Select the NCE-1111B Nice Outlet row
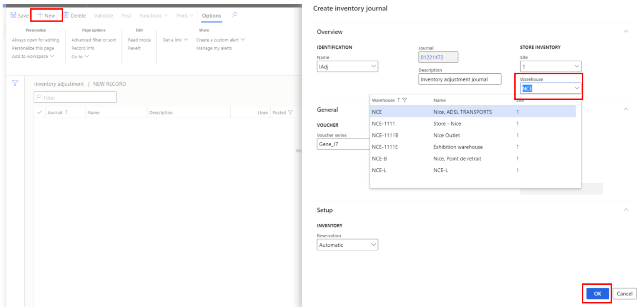644x307 pixels. [446, 135]
